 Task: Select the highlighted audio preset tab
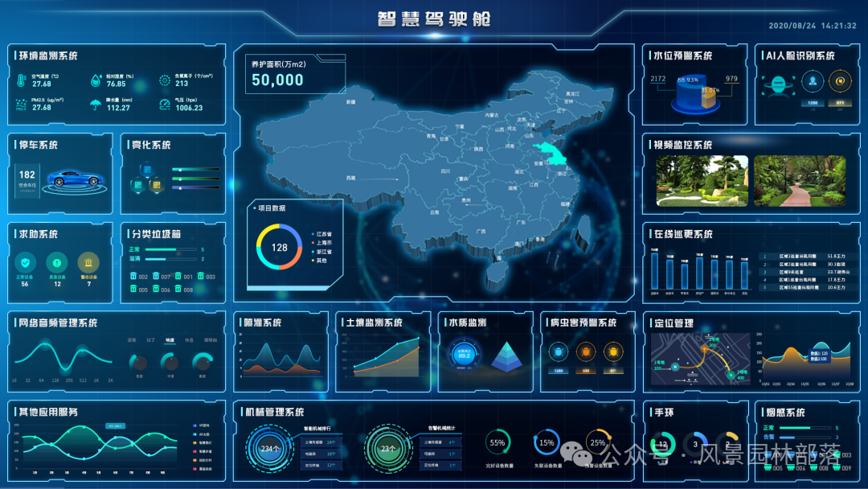[170, 340]
